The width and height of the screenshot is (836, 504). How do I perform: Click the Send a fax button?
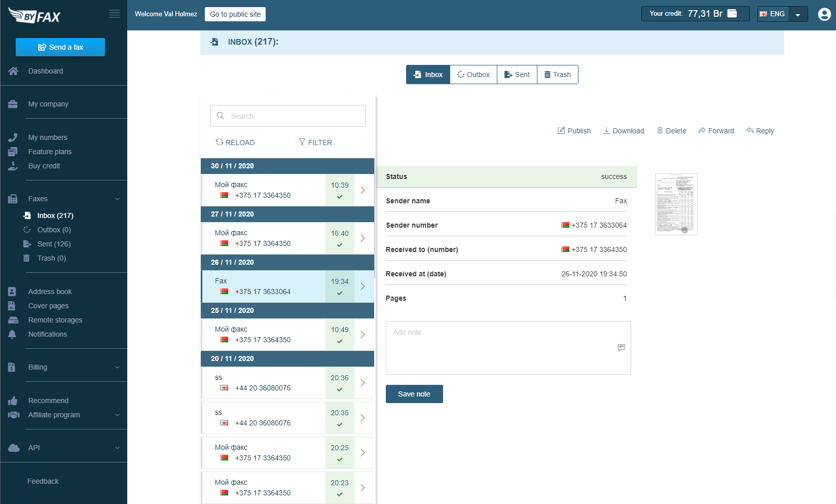[60, 47]
